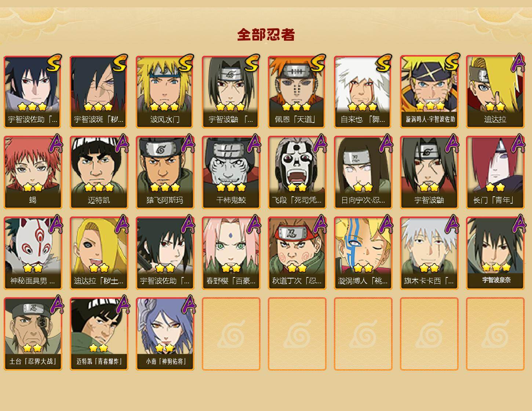Choose the 小南「神驹佑将」 card
532x411 pixels.
tap(165, 334)
